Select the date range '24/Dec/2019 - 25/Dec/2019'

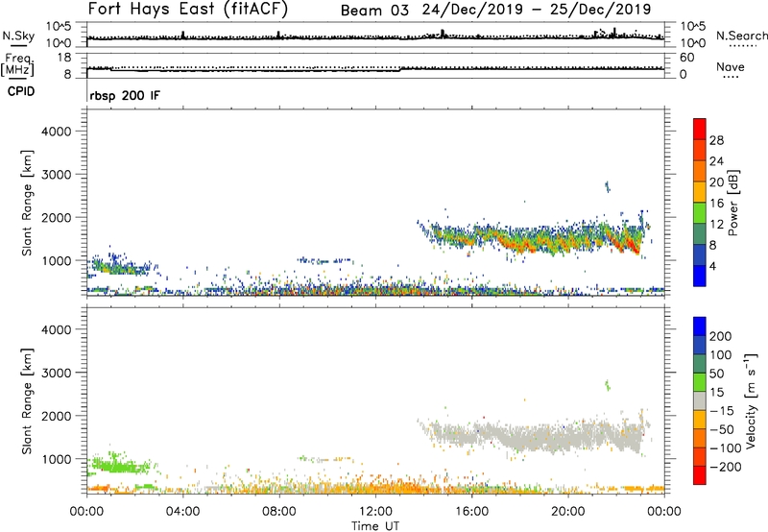pos(537,10)
